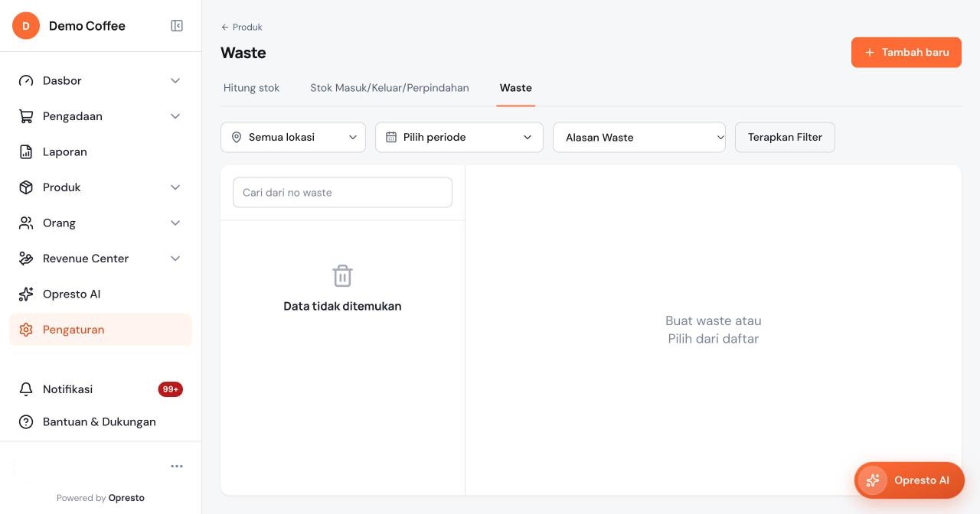The height and width of the screenshot is (514, 980).
Task: Click the Demo Coffee workspace name
Action: pos(87,26)
